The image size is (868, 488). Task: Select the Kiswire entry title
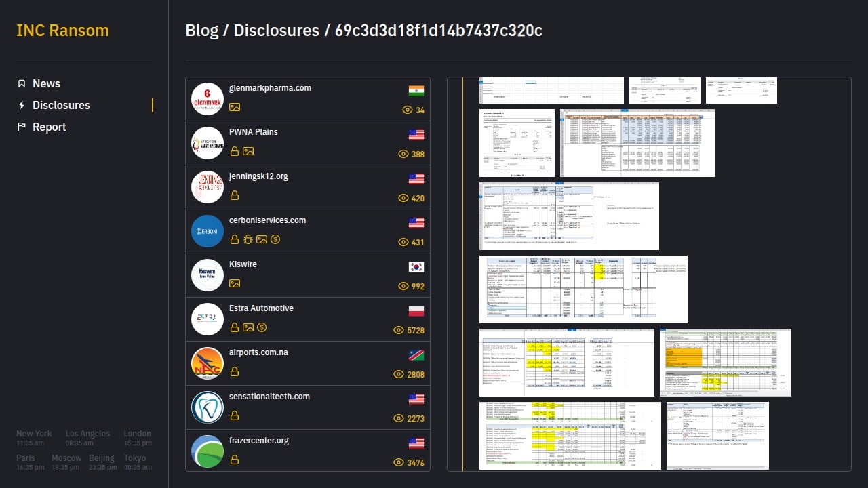pos(243,264)
